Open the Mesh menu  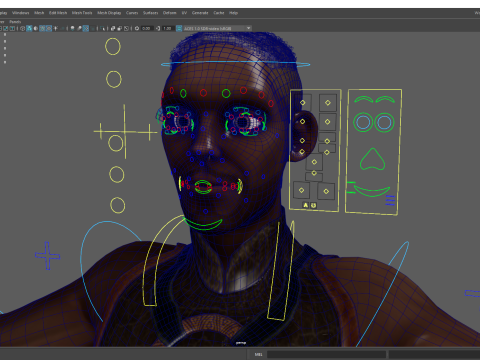coord(39,13)
